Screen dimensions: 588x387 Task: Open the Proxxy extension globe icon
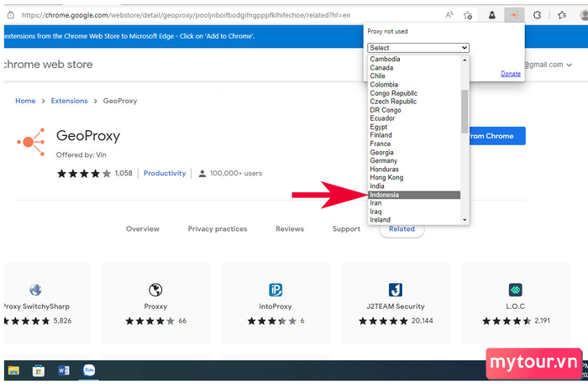(x=155, y=290)
